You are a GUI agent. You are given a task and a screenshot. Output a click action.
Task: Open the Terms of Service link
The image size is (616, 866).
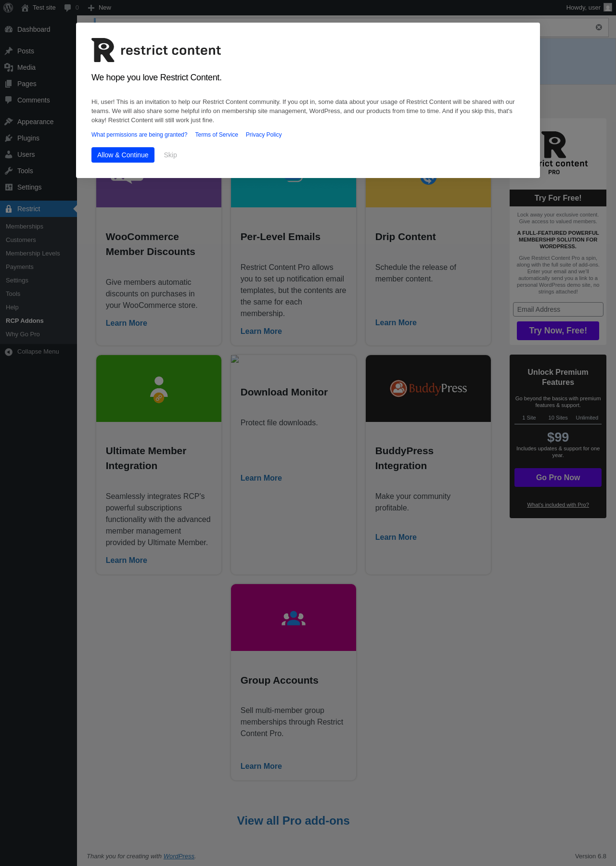[217, 135]
